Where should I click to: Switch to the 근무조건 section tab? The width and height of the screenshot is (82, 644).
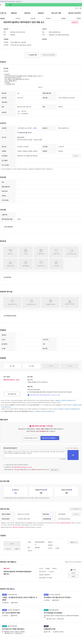(x=18, y=19)
